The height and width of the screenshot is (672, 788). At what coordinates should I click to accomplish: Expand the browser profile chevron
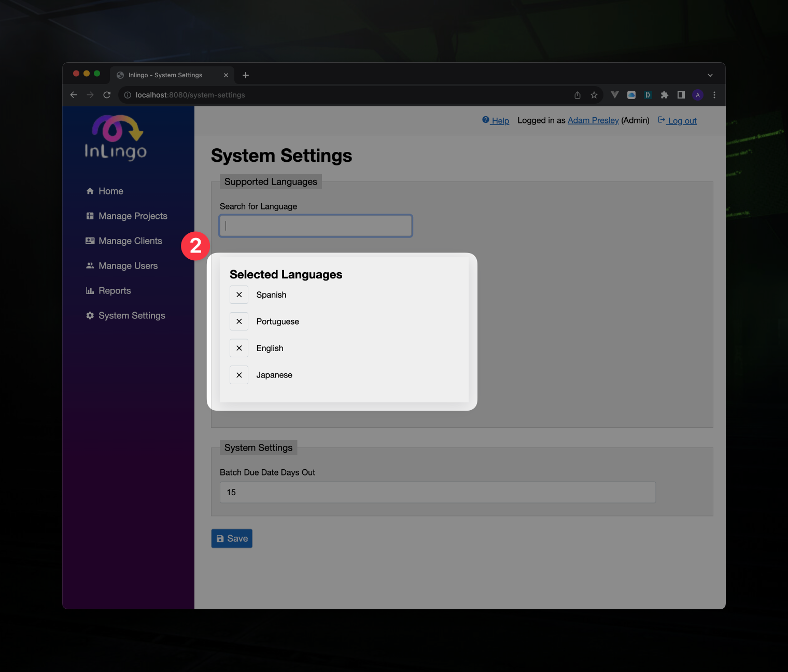pos(710,75)
